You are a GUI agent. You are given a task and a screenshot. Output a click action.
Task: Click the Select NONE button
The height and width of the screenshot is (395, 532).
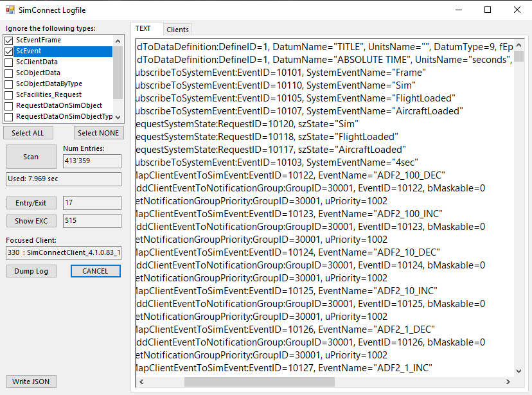tap(98, 133)
